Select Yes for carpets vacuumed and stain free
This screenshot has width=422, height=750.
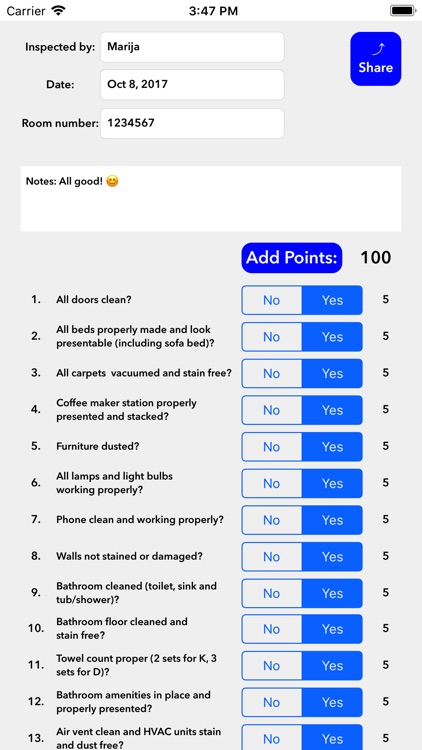(x=332, y=373)
